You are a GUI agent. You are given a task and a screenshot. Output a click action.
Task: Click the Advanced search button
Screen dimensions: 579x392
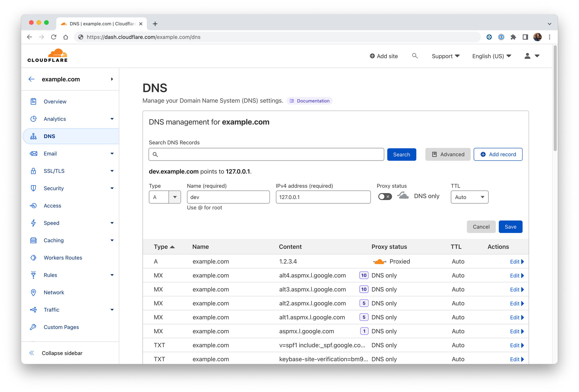point(447,154)
